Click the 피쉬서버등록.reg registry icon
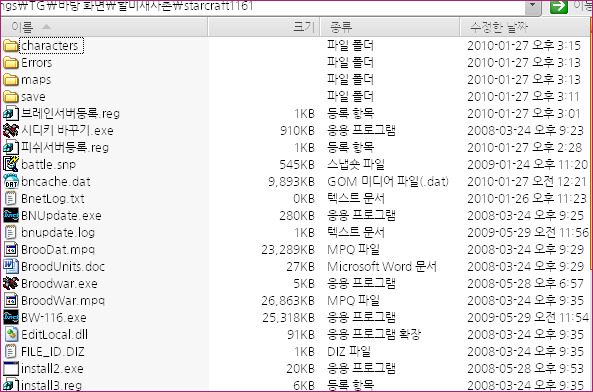Viewport: 593px width, 392px height. [11, 147]
